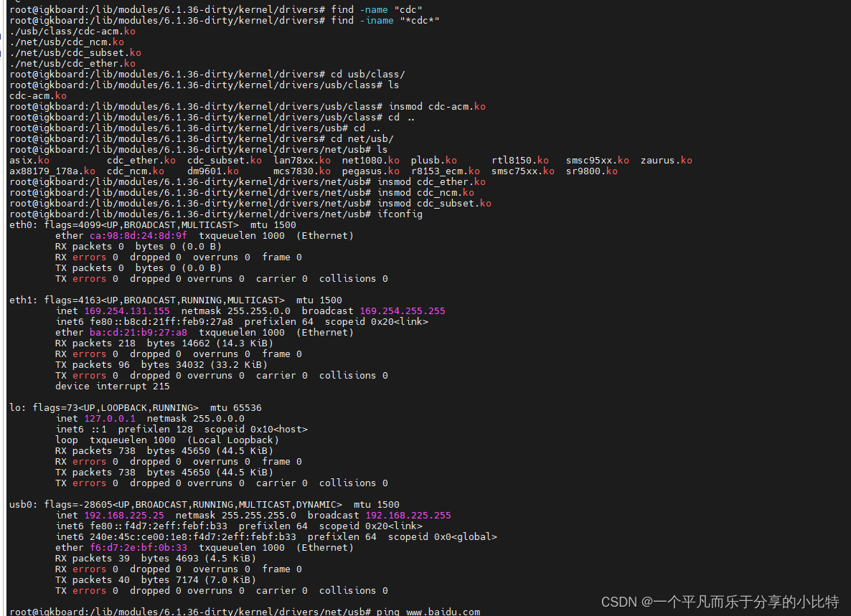Click usb0 'RX packets 39' line
The width and height of the screenshot is (851, 616).
click(x=155, y=559)
